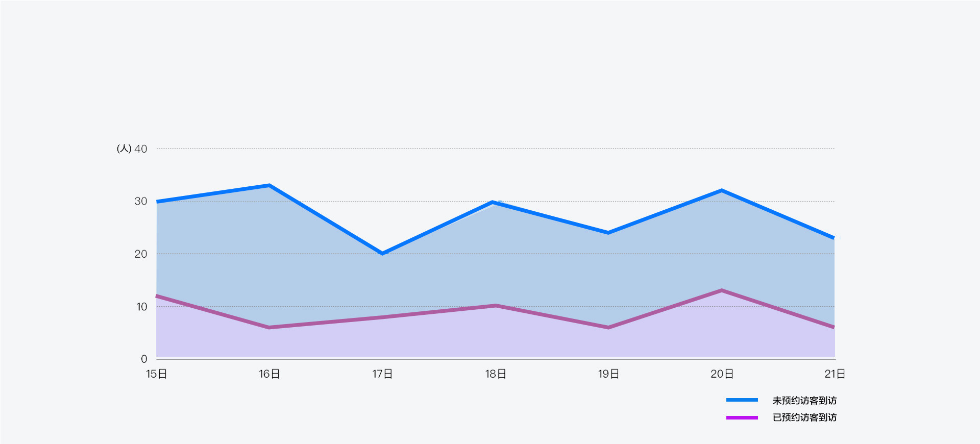Click the 17日 date label
Screen dimensions: 980x444
tap(382, 374)
